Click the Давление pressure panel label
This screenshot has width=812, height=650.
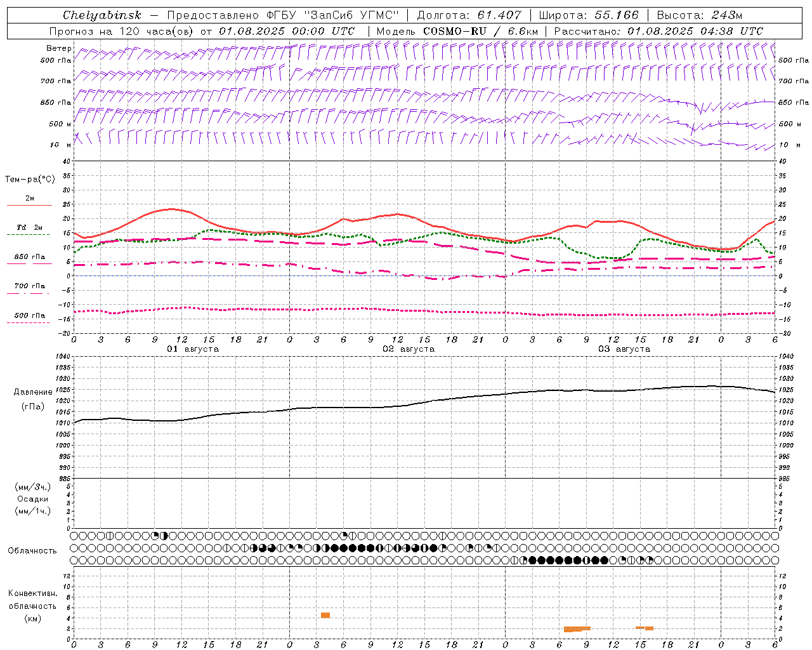point(33,392)
